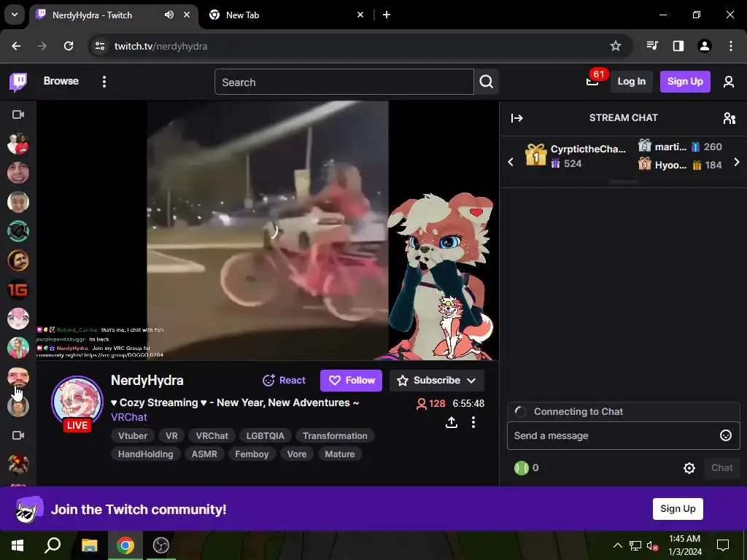Open Chrome media controls icon
Screen dimensions: 747x560
(x=652, y=46)
